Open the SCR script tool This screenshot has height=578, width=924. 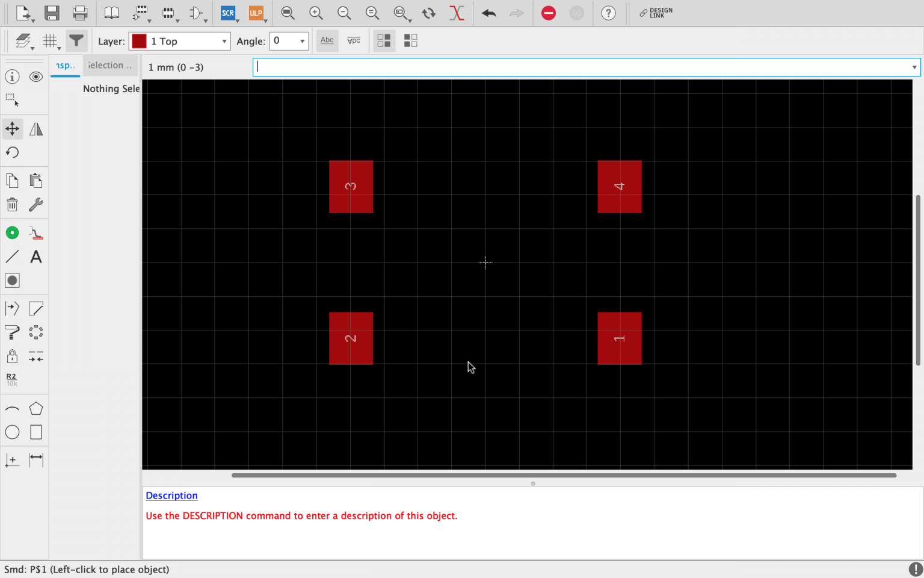pos(229,13)
